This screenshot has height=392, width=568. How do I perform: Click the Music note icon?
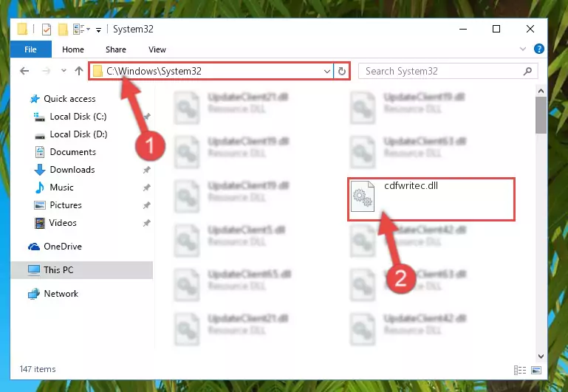[39, 188]
